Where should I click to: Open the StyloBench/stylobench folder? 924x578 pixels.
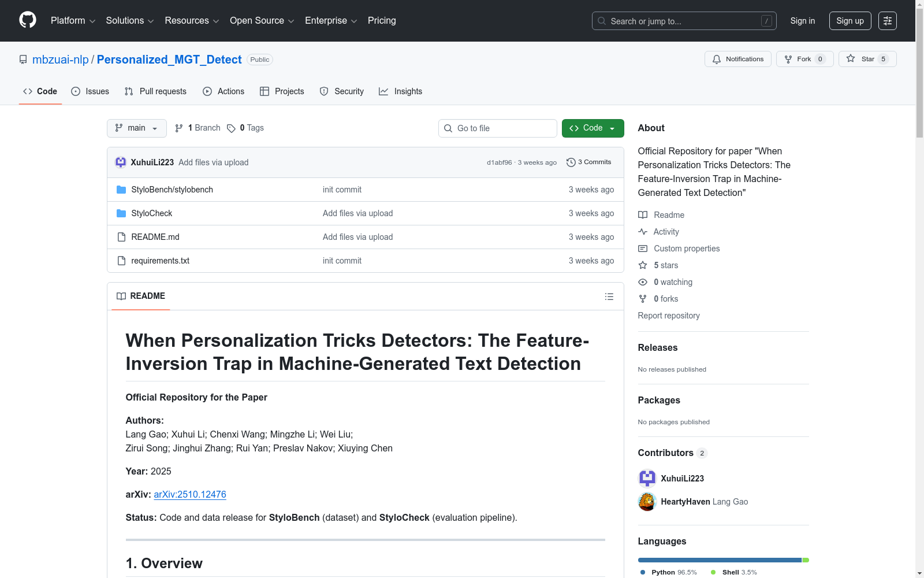pyautogui.click(x=172, y=190)
